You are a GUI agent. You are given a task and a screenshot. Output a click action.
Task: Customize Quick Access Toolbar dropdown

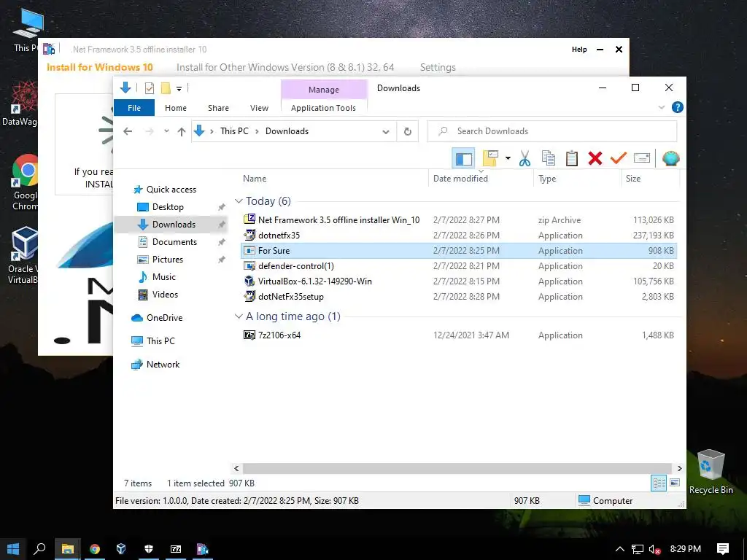click(x=179, y=88)
